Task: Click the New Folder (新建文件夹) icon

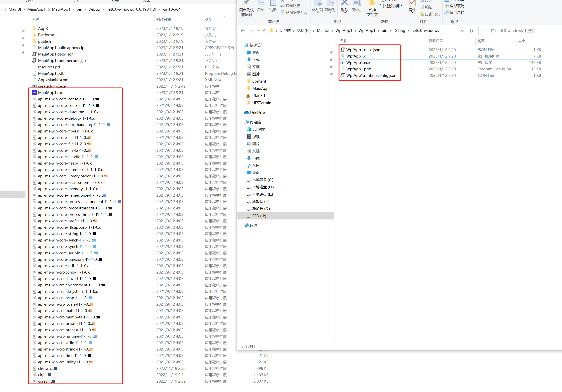Action: [x=372, y=7]
